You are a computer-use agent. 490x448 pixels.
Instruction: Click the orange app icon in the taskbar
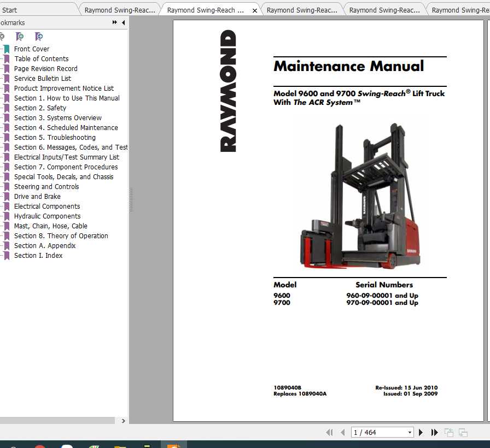click(x=174, y=445)
